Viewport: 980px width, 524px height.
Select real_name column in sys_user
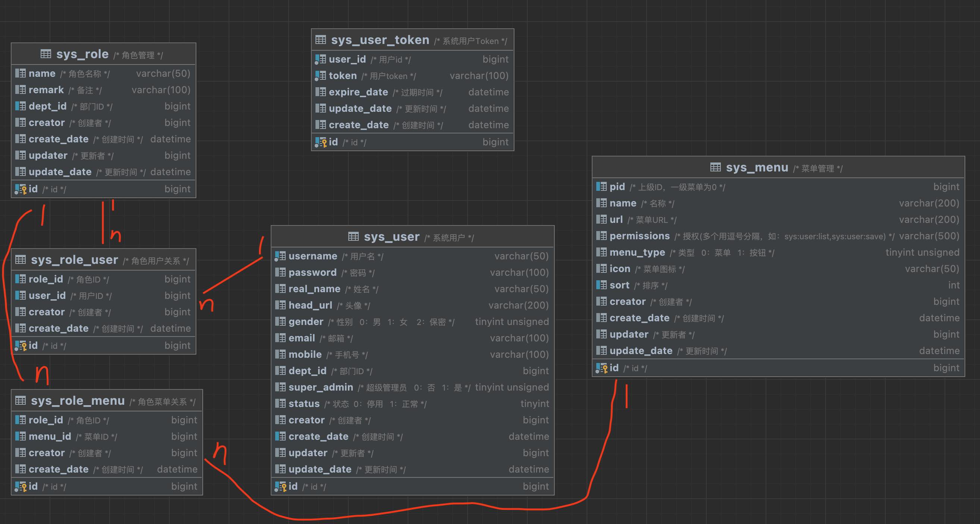click(412, 288)
